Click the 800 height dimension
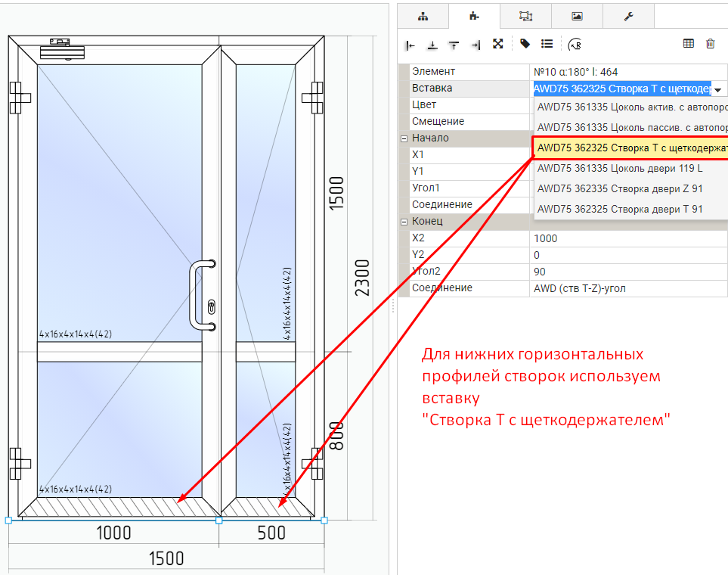This screenshot has height=575, width=728. pos(336,436)
